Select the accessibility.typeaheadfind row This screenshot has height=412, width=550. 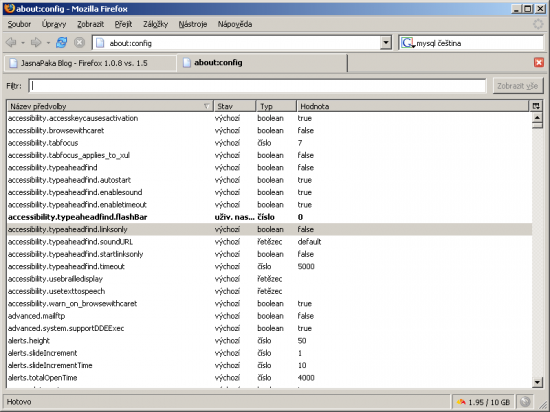pyautogui.click(x=269, y=168)
